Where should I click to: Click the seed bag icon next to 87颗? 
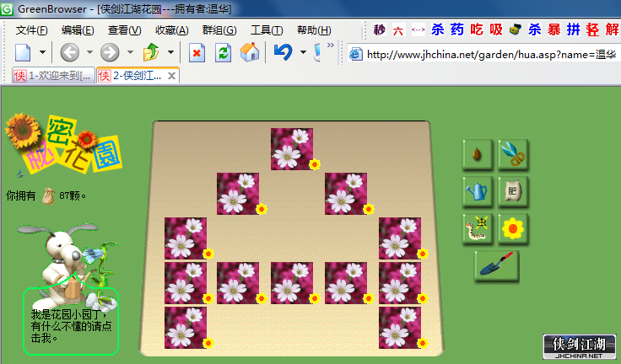click(48, 195)
